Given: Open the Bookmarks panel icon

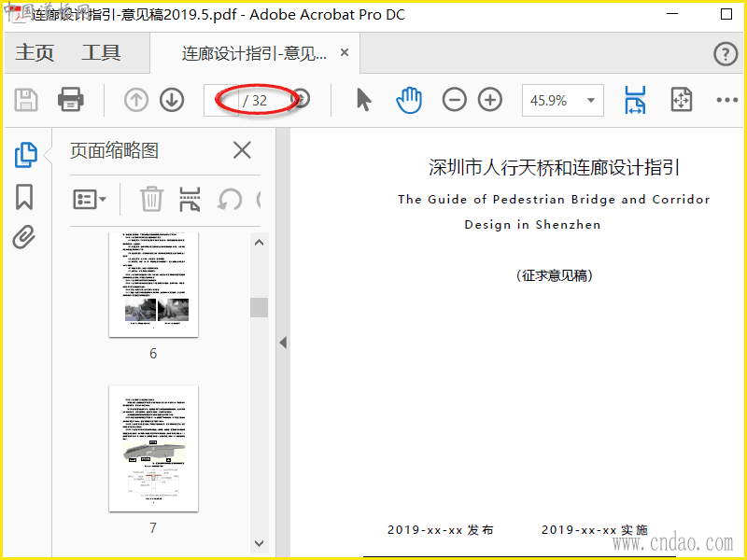Looking at the screenshot, I should click(x=24, y=197).
